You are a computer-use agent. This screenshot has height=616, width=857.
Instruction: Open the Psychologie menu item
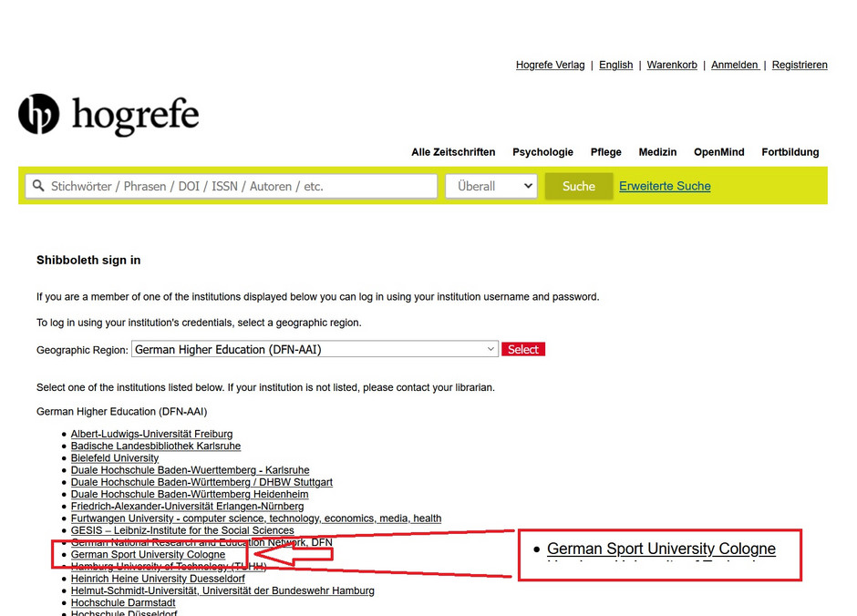coord(542,152)
